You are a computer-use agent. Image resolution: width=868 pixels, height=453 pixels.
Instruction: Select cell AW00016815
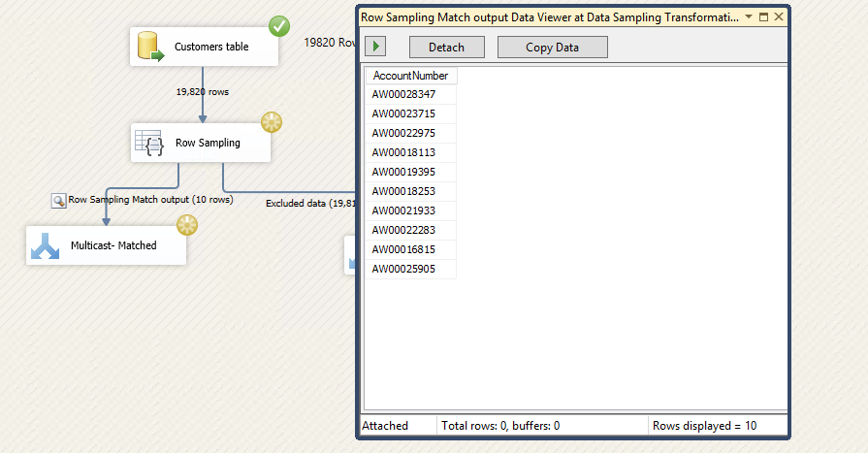(x=411, y=249)
